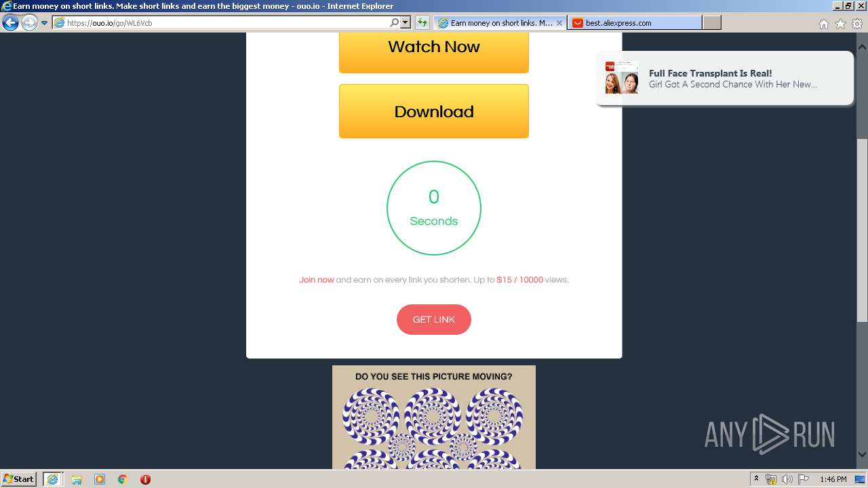Click the search magnifier in address bar
Screen dimensions: 868x488
click(395, 23)
